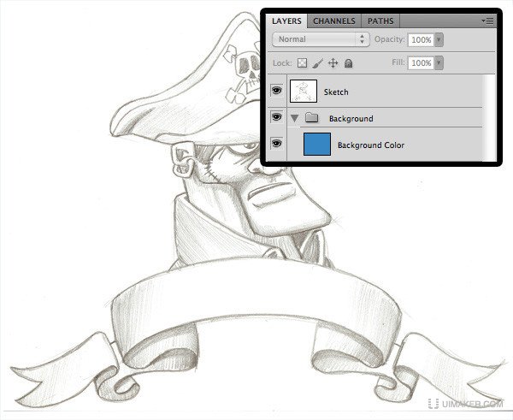Hide the Background Color layer
This screenshot has width=513, height=420.
coord(277,144)
